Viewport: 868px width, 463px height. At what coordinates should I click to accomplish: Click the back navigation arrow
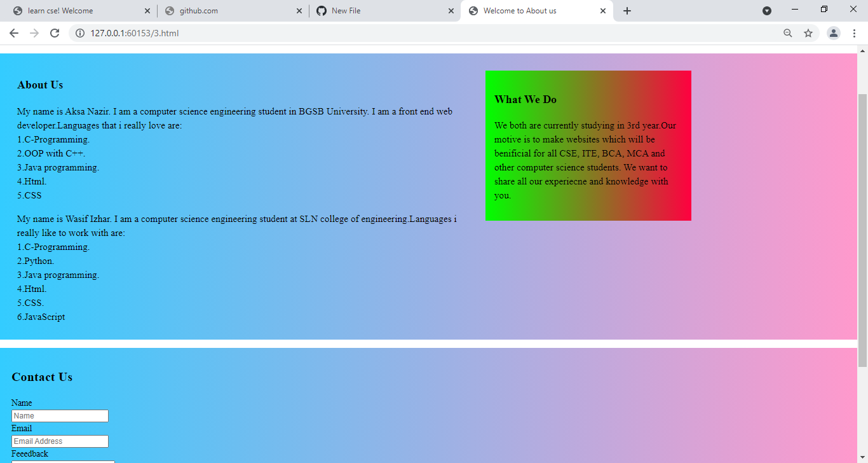(x=13, y=32)
